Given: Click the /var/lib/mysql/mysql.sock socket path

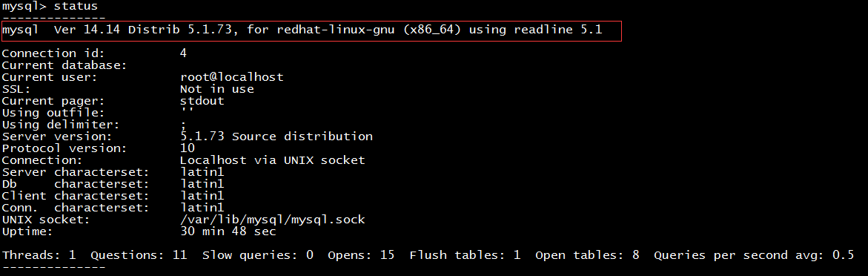Looking at the screenshot, I should pyautogui.click(x=272, y=220).
